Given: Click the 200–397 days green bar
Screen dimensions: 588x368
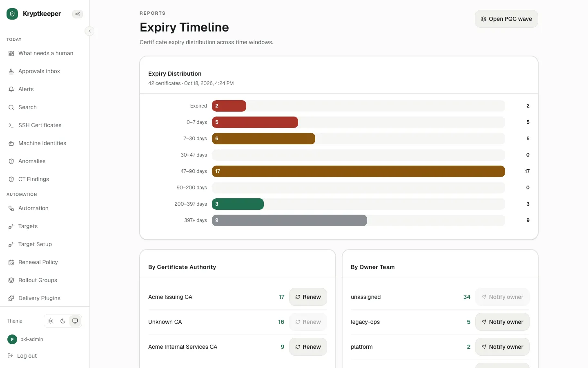Looking at the screenshot, I should (238, 204).
